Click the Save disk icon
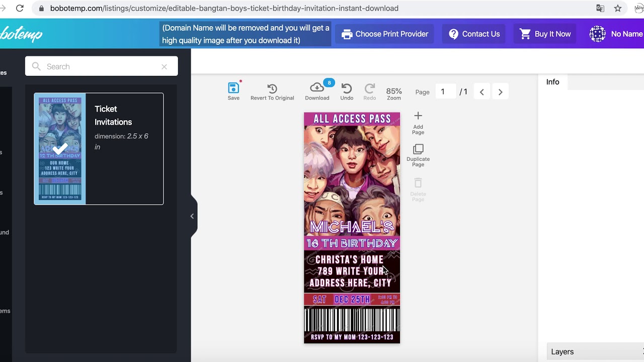Screen dimensions: 644x362 233,88
